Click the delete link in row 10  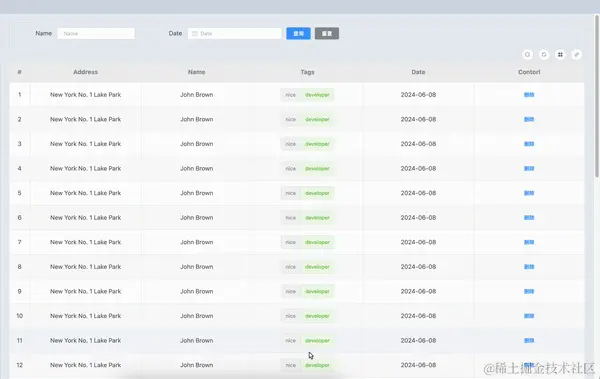(x=529, y=316)
